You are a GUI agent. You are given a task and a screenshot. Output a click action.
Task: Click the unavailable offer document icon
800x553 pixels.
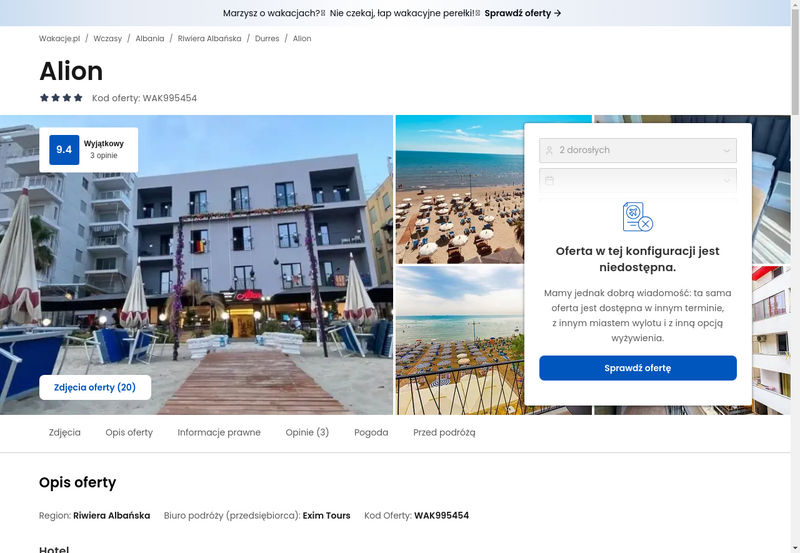(637, 216)
